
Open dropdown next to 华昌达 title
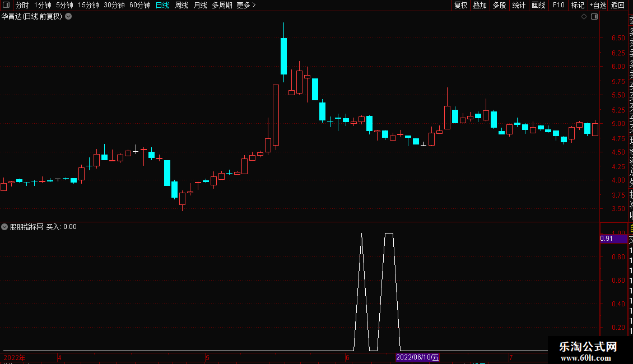pyautogui.click(x=69, y=16)
